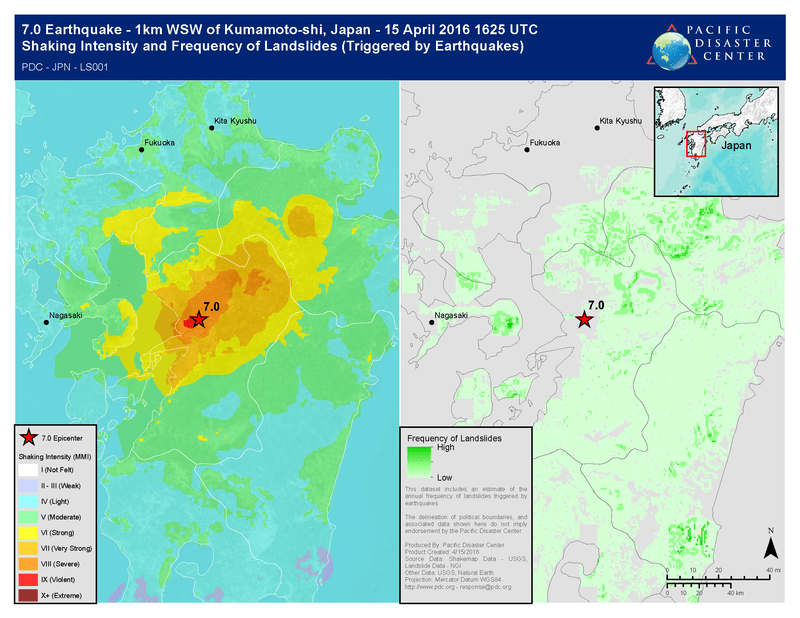
Task: Click the Nagasaki city dot on right map
Action: 428,323
